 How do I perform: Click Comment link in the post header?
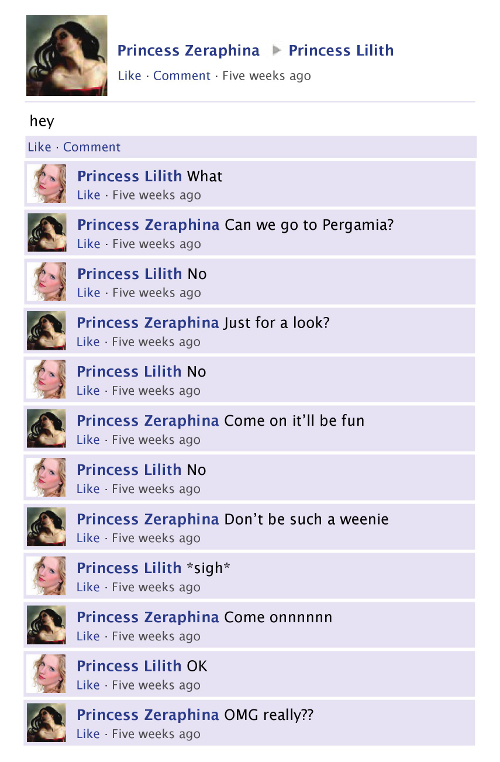pyautogui.click(x=182, y=76)
